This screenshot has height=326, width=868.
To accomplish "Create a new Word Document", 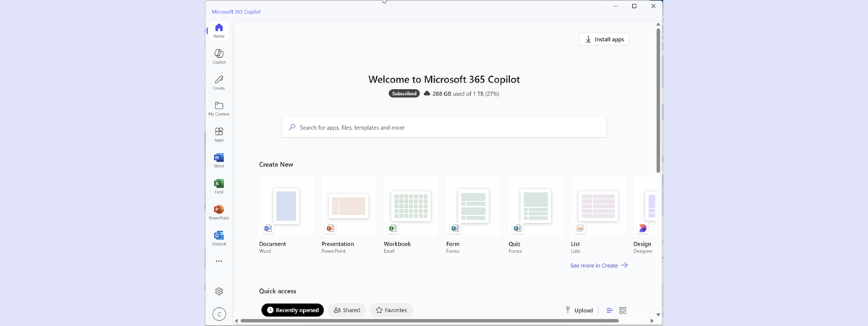I will click(x=286, y=214).
